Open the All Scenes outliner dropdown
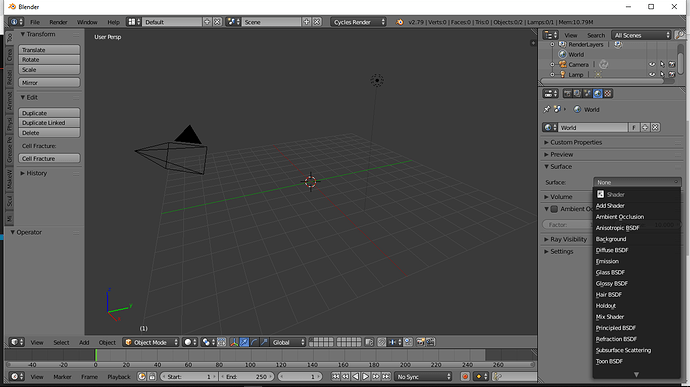Screen dimensions: 690x387 point(642,35)
